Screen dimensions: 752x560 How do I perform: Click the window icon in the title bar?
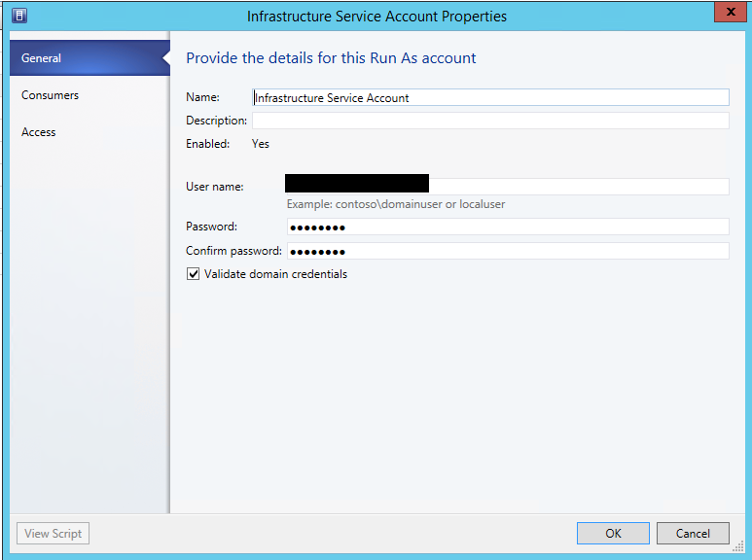click(x=18, y=16)
